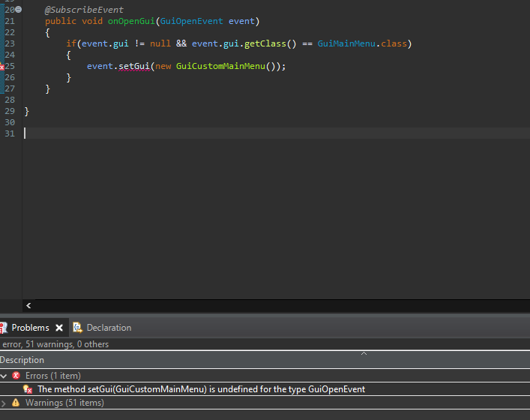Collapse the onOpenGui method fold on line 20
Screen dimensions: 530x420
(19, 10)
